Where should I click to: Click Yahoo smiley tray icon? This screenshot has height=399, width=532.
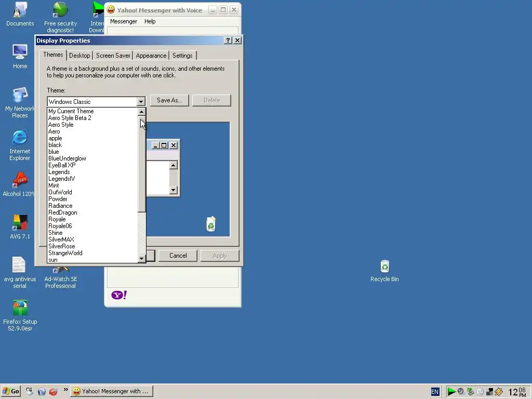(x=480, y=392)
